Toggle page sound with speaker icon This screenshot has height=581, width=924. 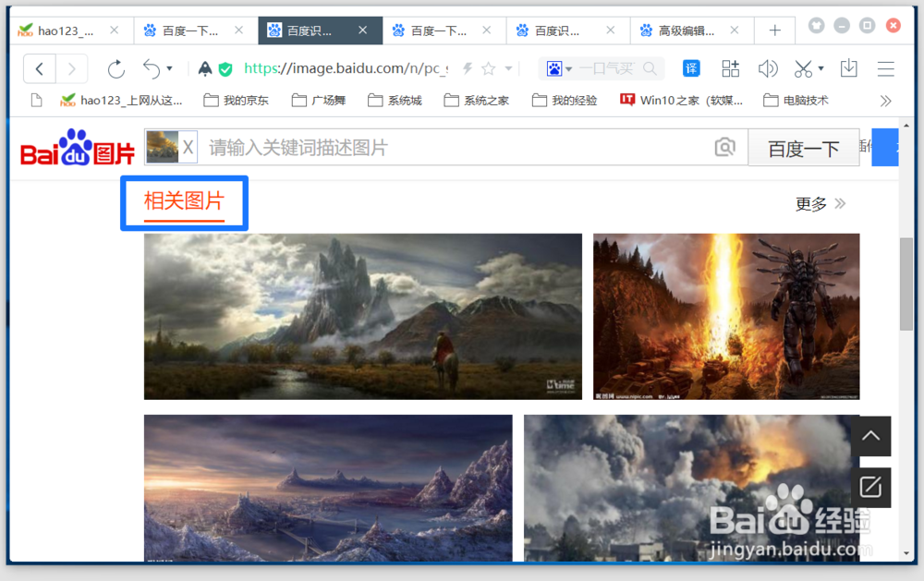(x=768, y=69)
